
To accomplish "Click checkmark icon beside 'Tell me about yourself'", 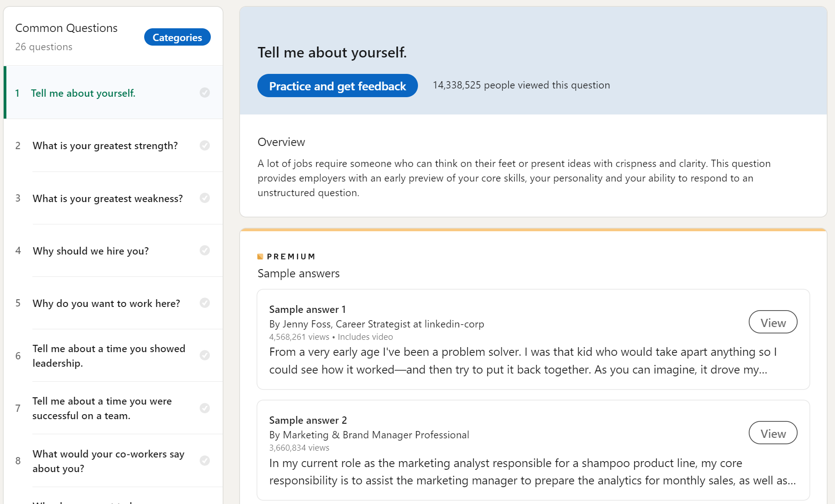I will pos(205,93).
